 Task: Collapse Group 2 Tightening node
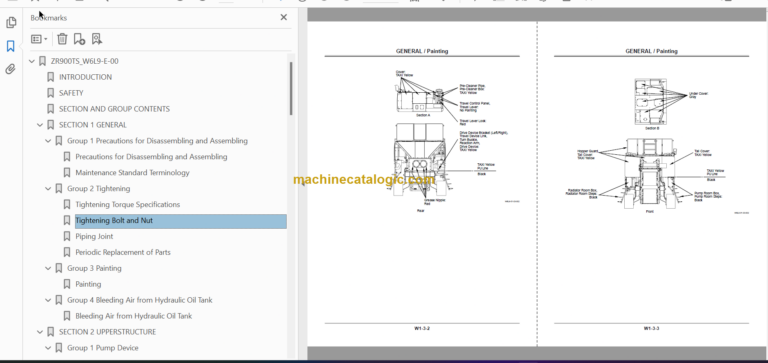(x=48, y=189)
